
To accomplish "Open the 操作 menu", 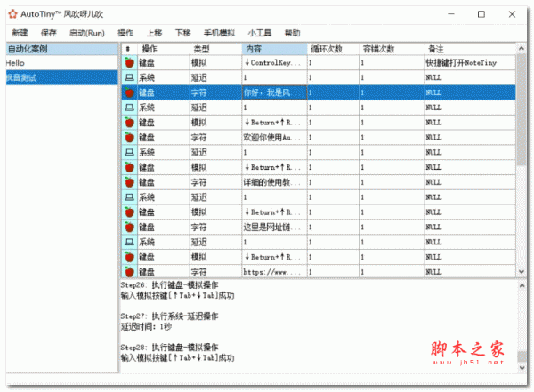I will pyautogui.click(x=125, y=33).
